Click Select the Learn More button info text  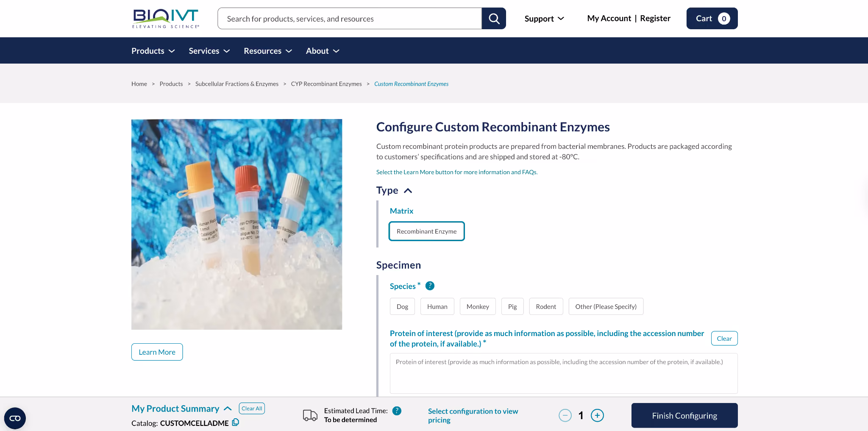pos(457,172)
